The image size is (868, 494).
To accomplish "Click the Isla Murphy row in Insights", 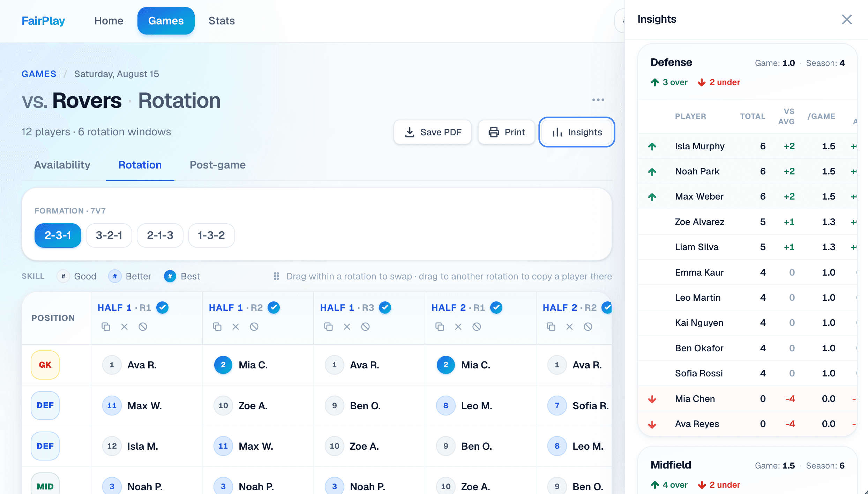I will (748, 146).
